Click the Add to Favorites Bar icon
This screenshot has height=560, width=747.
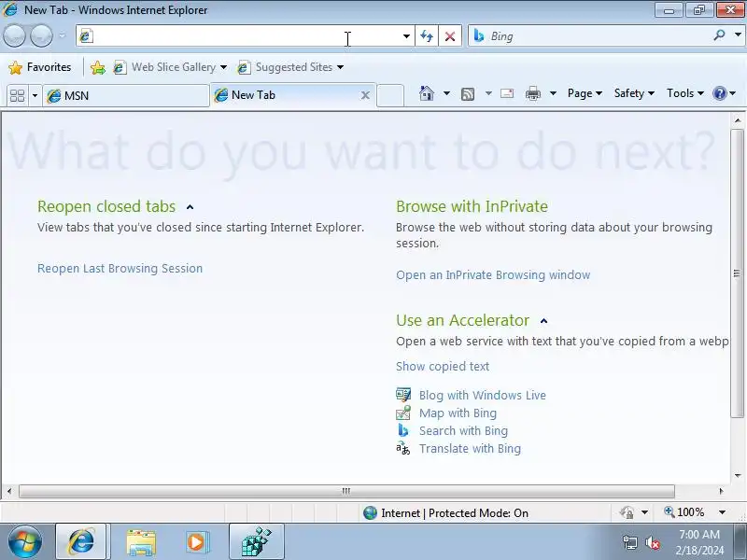(98, 67)
